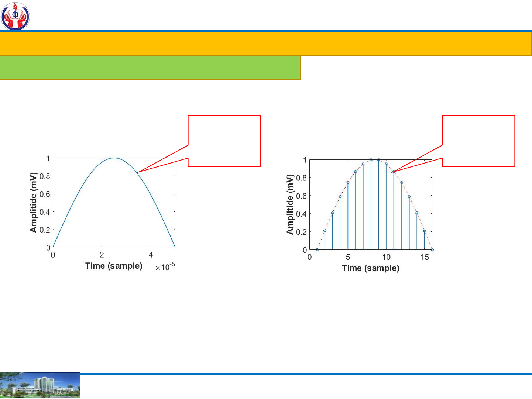The height and width of the screenshot is (399, 532).
Task: Select the orange title banner
Action: click(266, 44)
